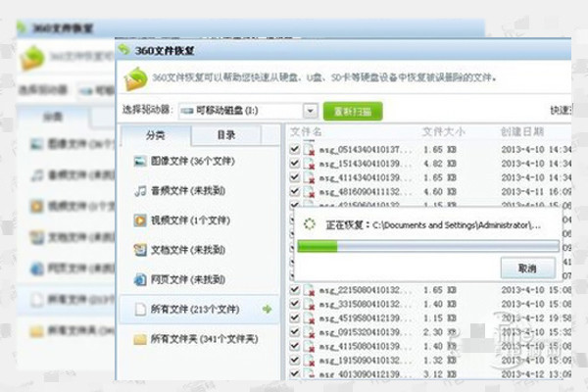This screenshot has width=588, height=392.
Task: Select 所有文件 (213个文件) category
Action: click(199, 310)
